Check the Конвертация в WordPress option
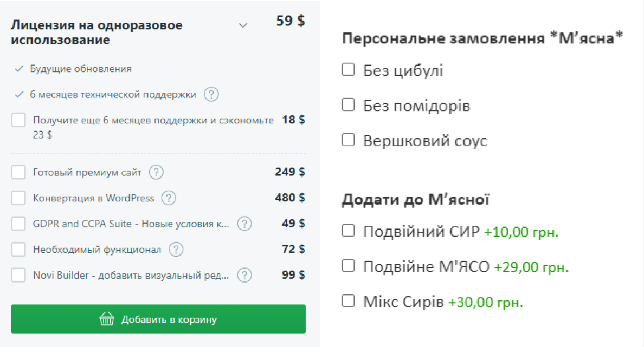Viewport: 644px width, 347px height. (x=18, y=198)
